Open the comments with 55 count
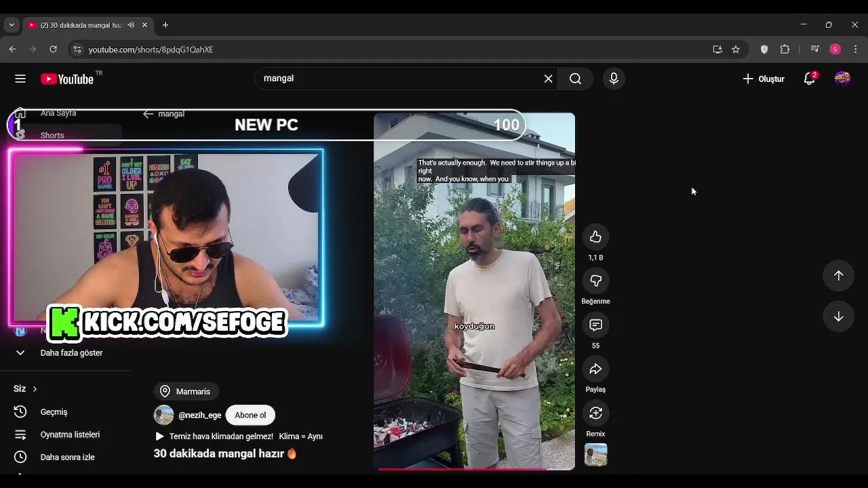868x488 pixels. click(595, 325)
